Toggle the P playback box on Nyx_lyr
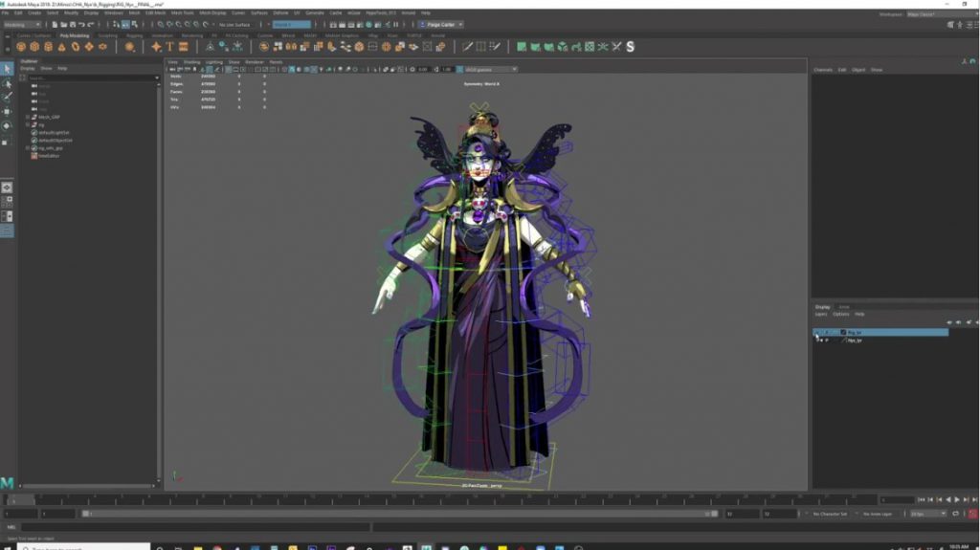980x550 pixels. pyautogui.click(x=826, y=340)
